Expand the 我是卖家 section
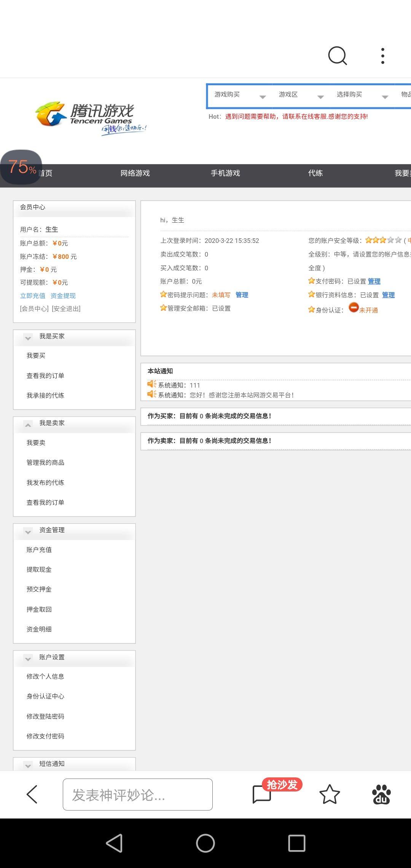This screenshot has height=868, width=411. [x=28, y=424]
